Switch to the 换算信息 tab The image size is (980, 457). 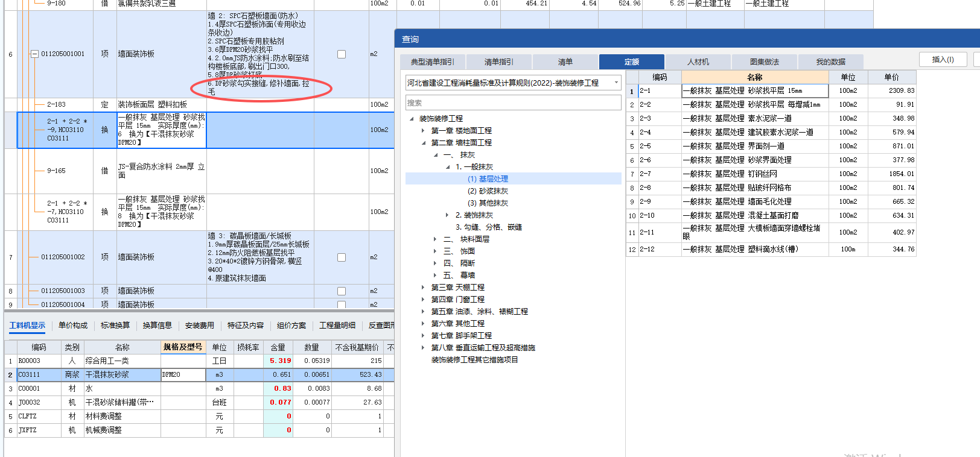(157, 326)
